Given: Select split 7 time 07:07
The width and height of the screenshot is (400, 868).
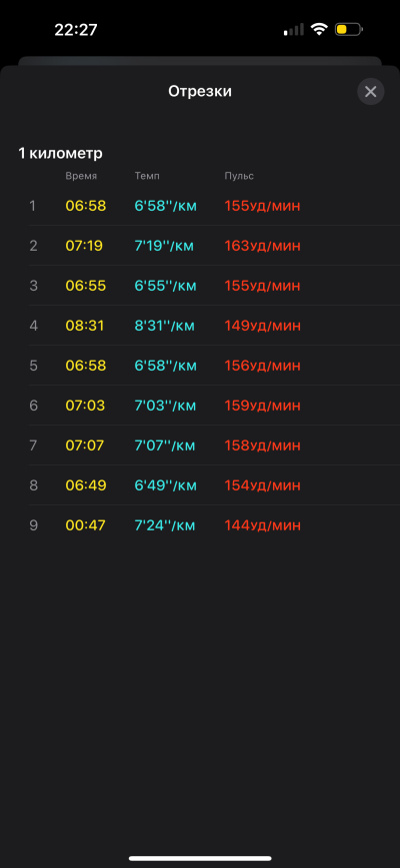Looking at the screenshot, I should pyautogui.click(x=85, y=445).
